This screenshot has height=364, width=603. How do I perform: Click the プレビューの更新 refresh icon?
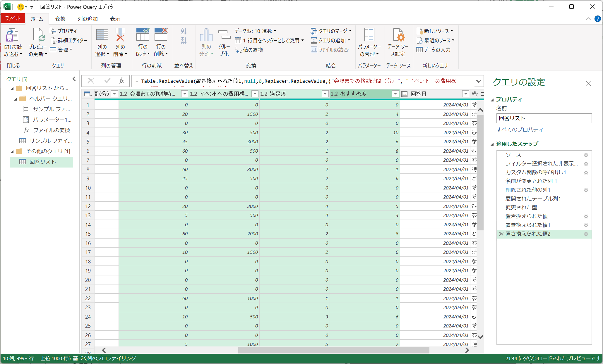click(38, 35)
